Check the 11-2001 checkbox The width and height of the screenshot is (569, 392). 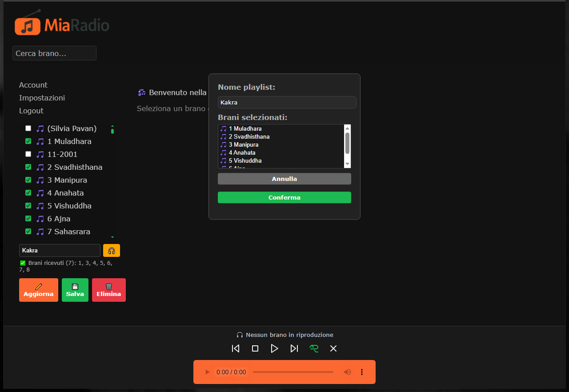[28, 154]
